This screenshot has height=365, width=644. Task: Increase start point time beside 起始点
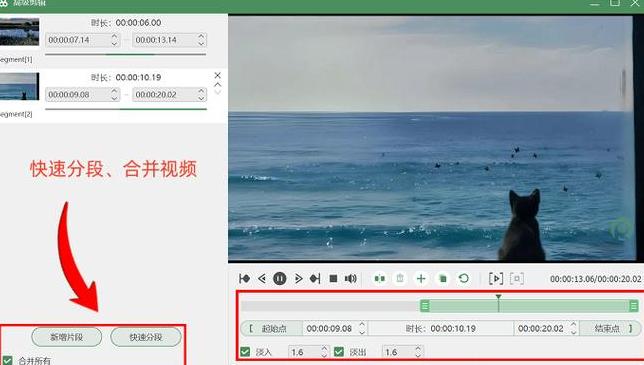362,325
